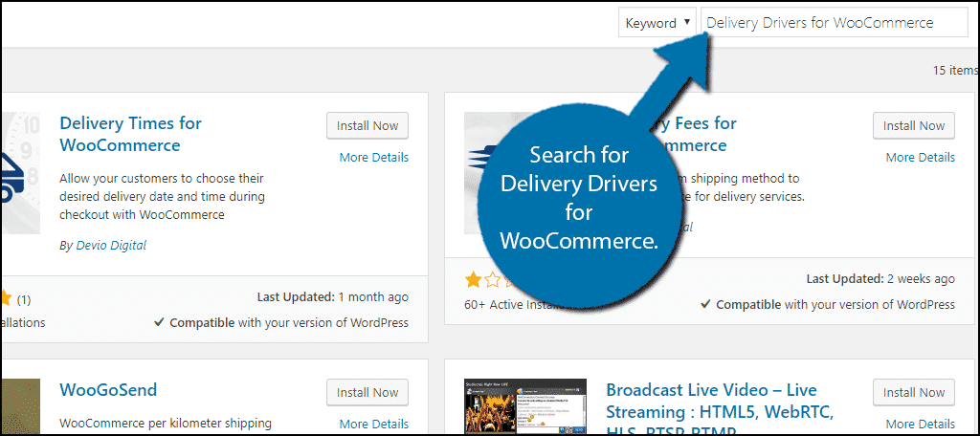Install Broadcast Live Video plugin

pyautogui.click(x=914, y=392)
